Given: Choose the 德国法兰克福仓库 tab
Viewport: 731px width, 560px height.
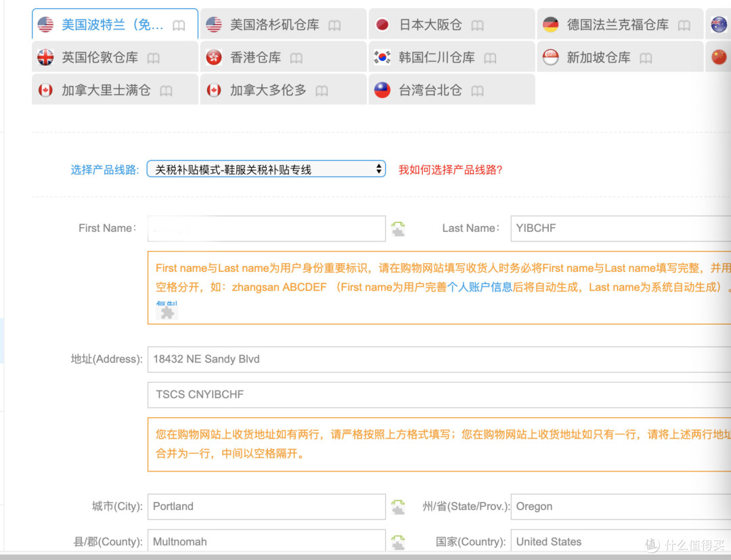Looking at the screenshot, I should (620, 24).
